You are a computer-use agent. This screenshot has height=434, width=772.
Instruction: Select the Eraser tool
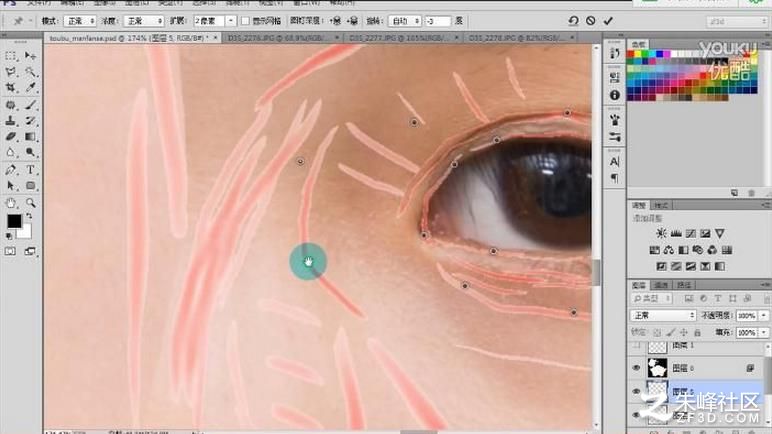coord(10,136)
